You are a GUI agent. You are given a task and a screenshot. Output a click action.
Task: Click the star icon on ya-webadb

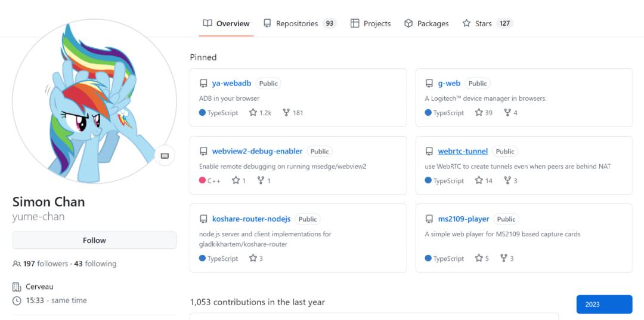point(253,113)
